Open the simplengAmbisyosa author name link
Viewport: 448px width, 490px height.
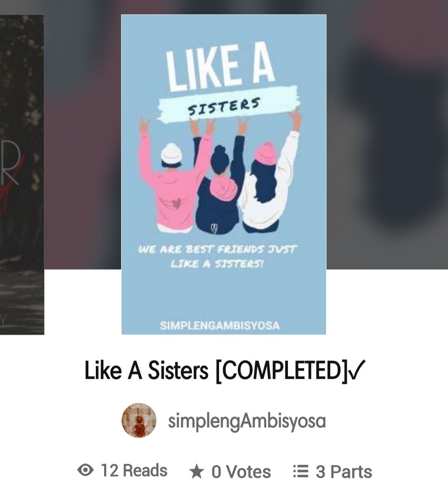(247, 421)
